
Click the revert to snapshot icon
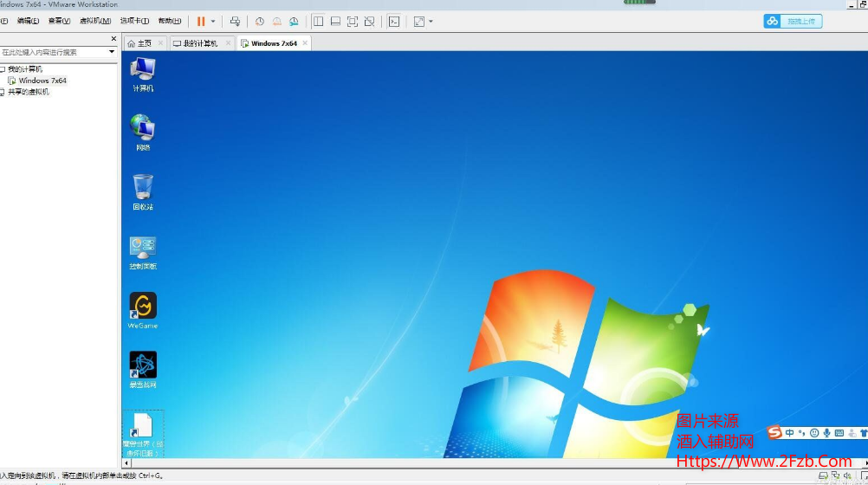coord(276,21)
